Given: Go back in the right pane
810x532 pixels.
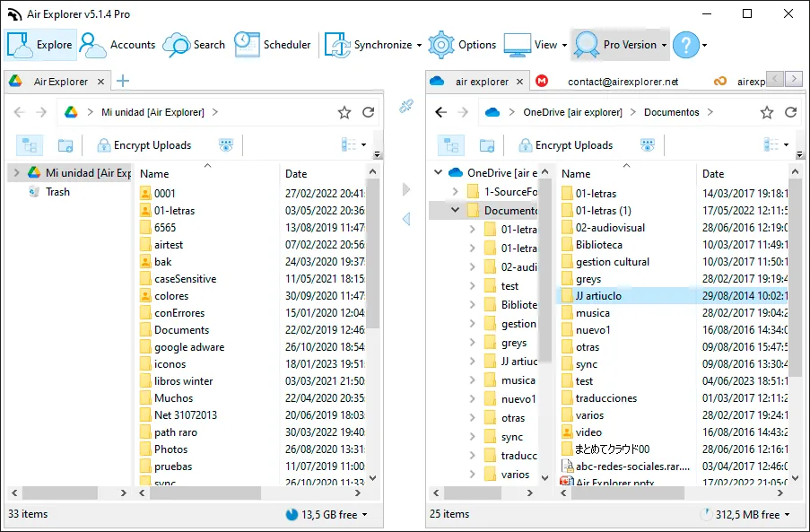Looking at the screenshot, I should click(440, 112).
